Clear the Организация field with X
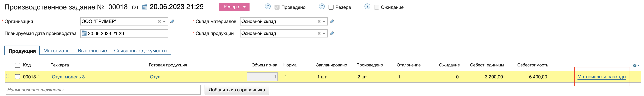Viewport: 644px width, 96px height. 159,22
